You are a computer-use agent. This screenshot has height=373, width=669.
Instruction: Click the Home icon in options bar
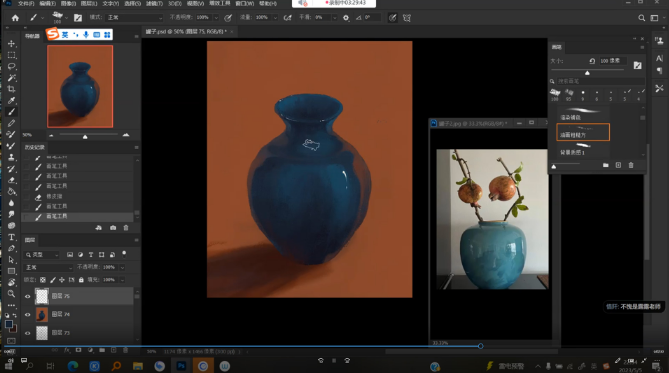click(15, 18)
